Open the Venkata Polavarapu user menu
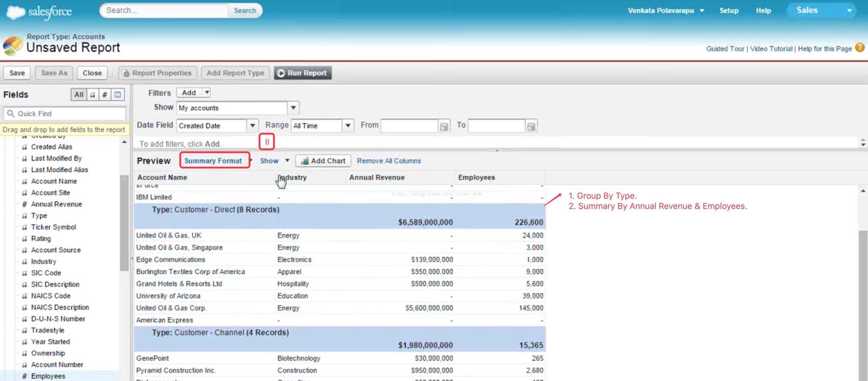 (665, 11)
